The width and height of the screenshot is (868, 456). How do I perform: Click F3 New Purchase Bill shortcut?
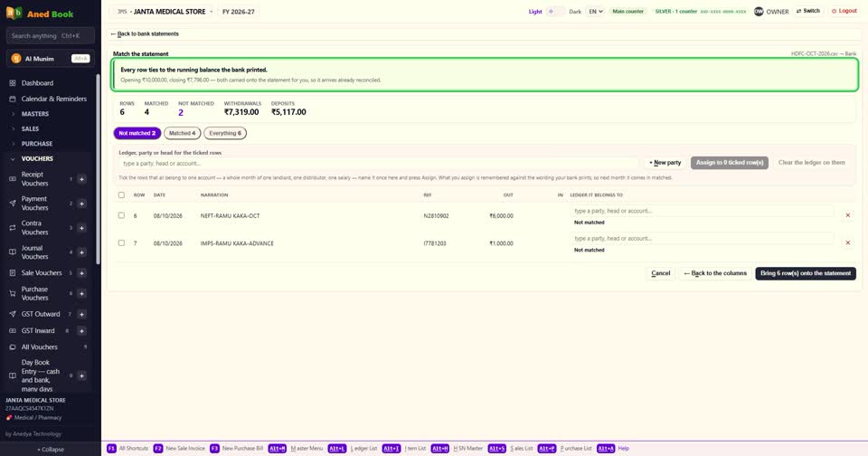(237, 448)
